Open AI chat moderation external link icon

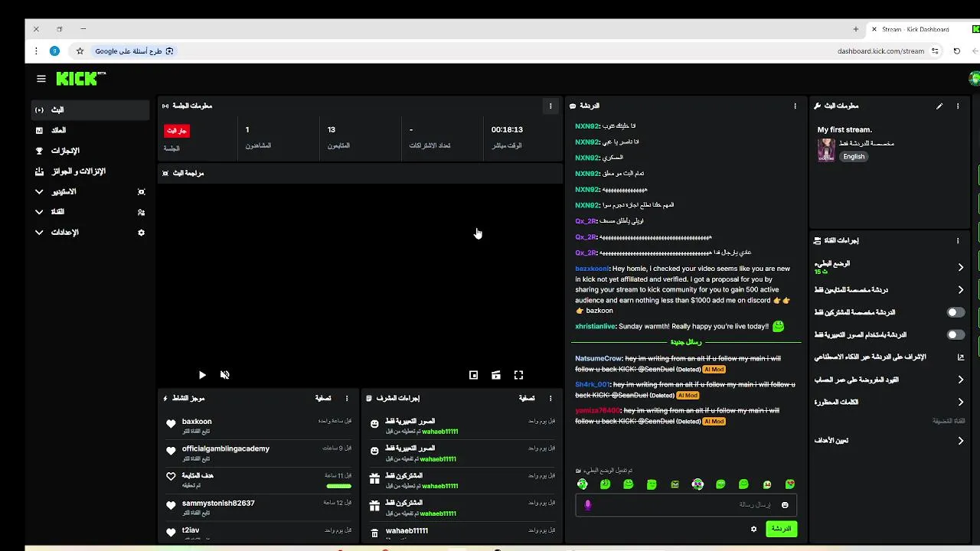tap(961, 357)
